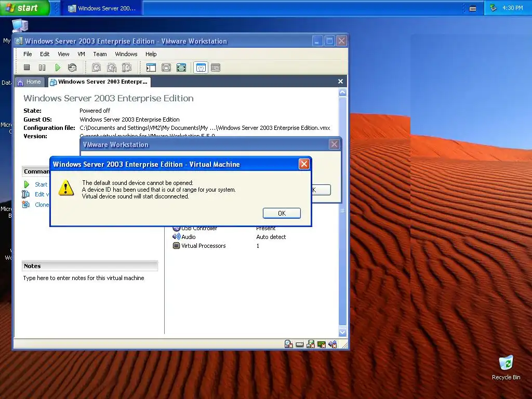This screenshot has width=532, height=399.
Task: Click the Take Snapshot clock icon
Action: pyautogui.click(x=96, y=68)
